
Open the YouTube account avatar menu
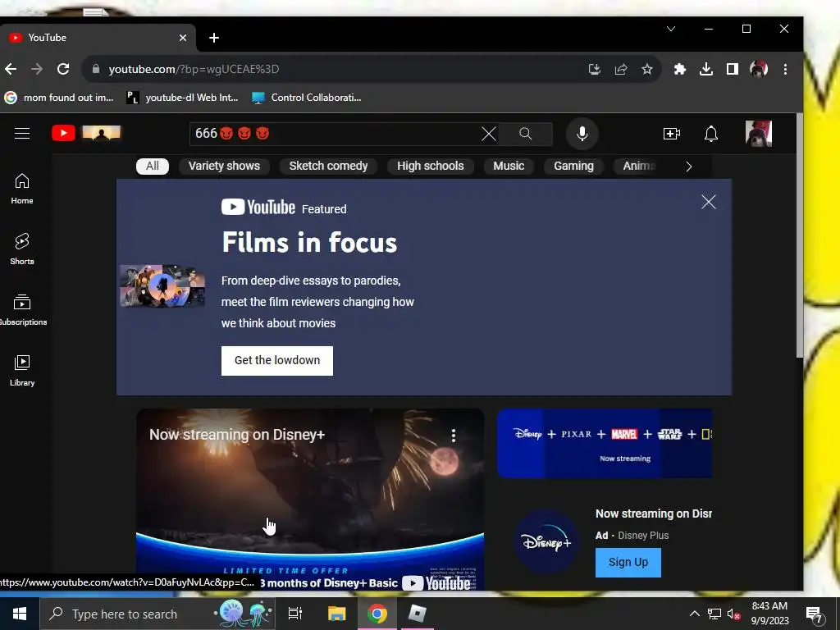click(x=759, y=134)
